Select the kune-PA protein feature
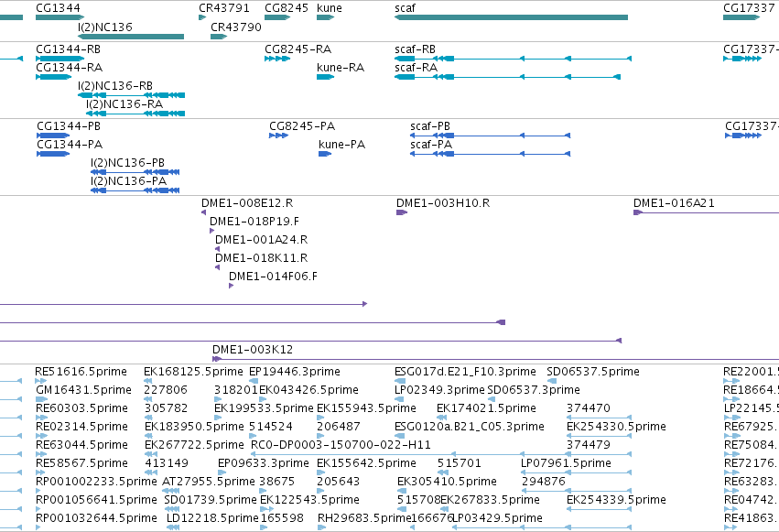Image resolution: width=779 pixels, height=532 pixels. coord(325,154)
